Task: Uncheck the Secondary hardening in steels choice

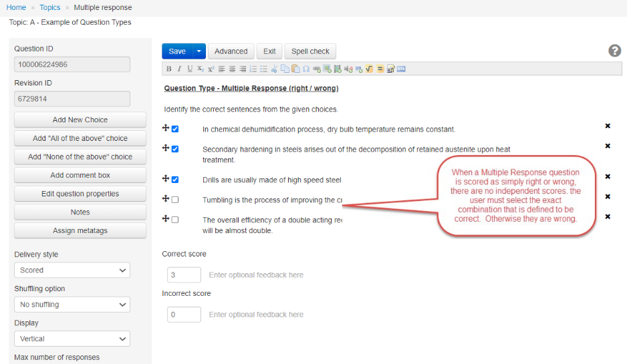Action: (x=175, y=149)
